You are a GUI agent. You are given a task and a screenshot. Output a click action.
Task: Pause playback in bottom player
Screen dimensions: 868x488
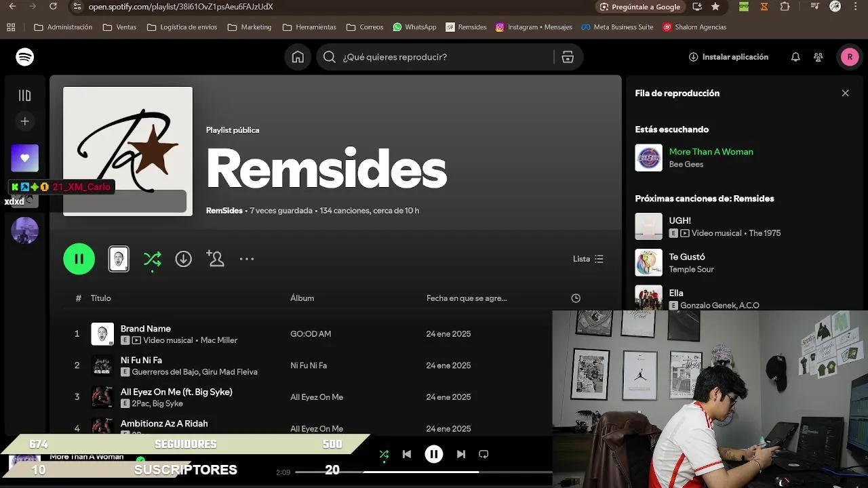coord(434,454)
